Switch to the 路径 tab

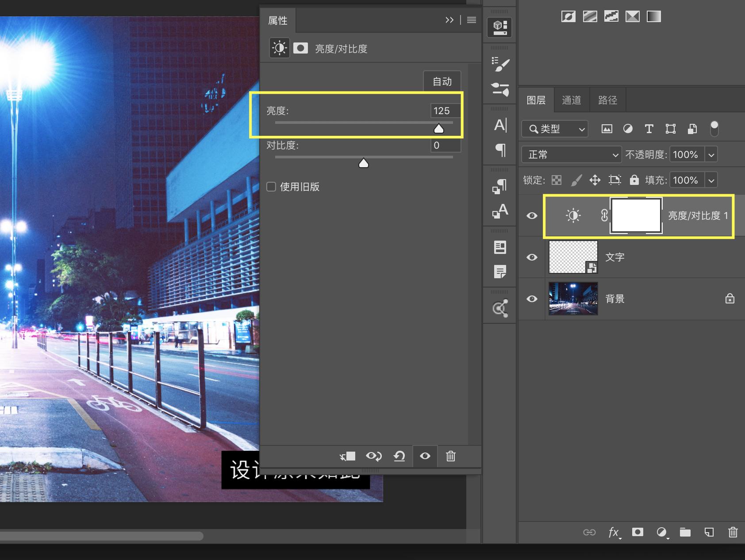[x=607, y=100]
